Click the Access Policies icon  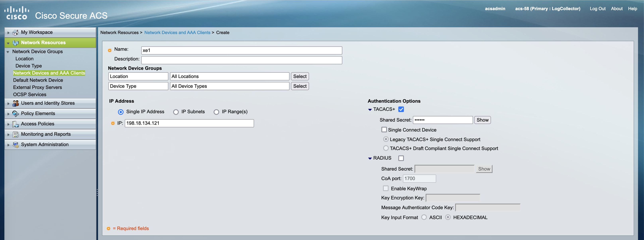coord(16,124)
